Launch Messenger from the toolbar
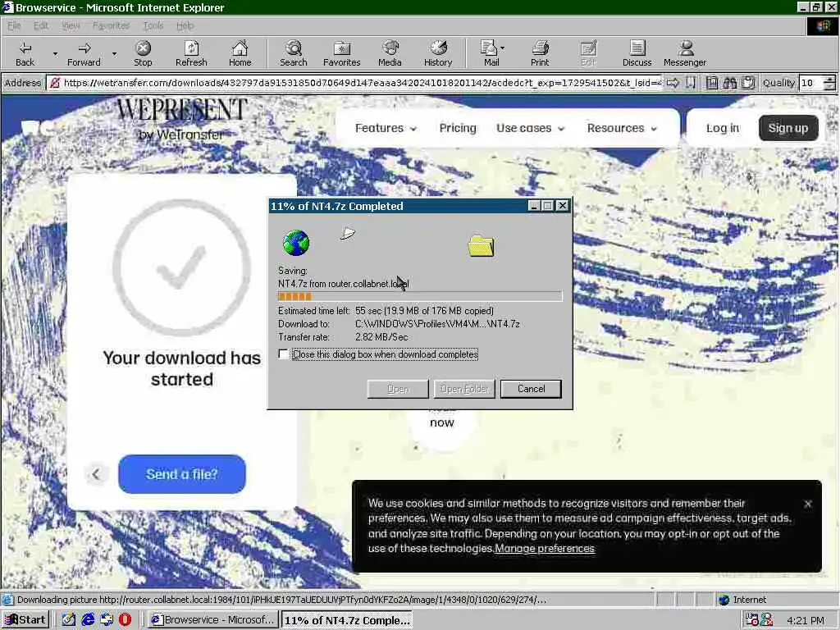This screenshot has width=840, height=630. (x=685, y=53)
